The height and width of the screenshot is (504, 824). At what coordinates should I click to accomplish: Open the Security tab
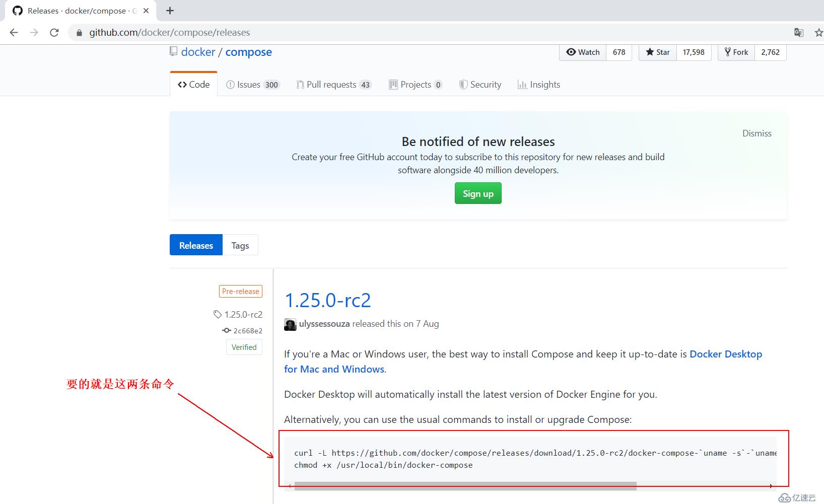click(480, 85)
